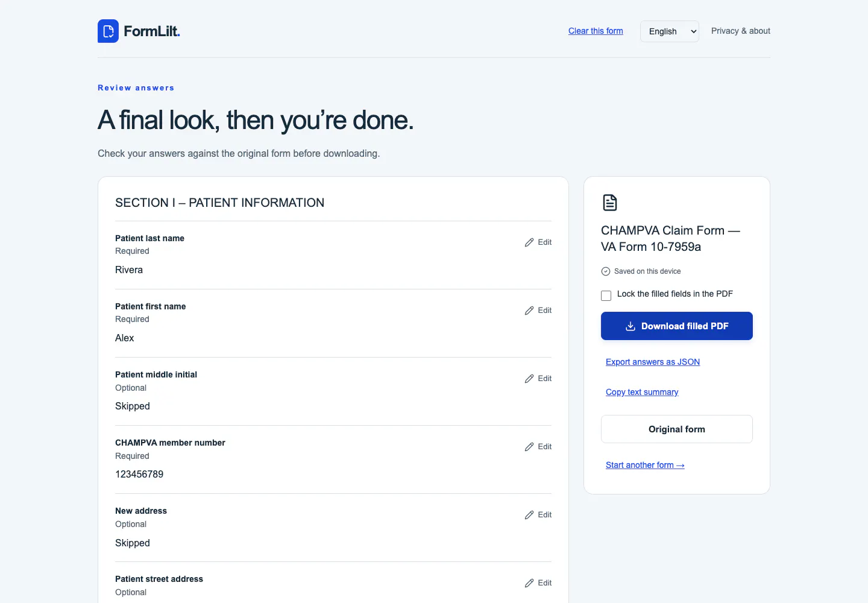Open the English language dropdown
Viewport: 868px width, 603px height.
(x=669, y=31)
